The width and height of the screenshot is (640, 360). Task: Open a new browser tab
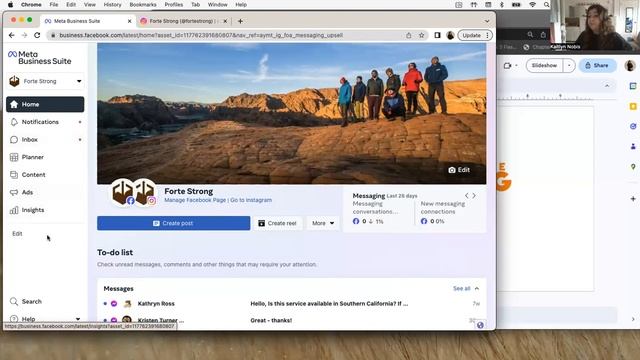click(x=240, y=21)
